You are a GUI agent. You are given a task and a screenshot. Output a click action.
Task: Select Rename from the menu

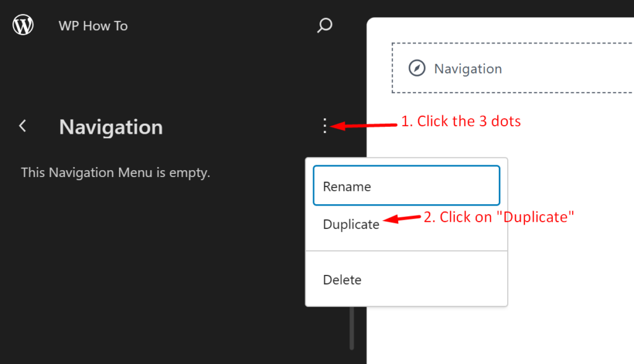406,186
